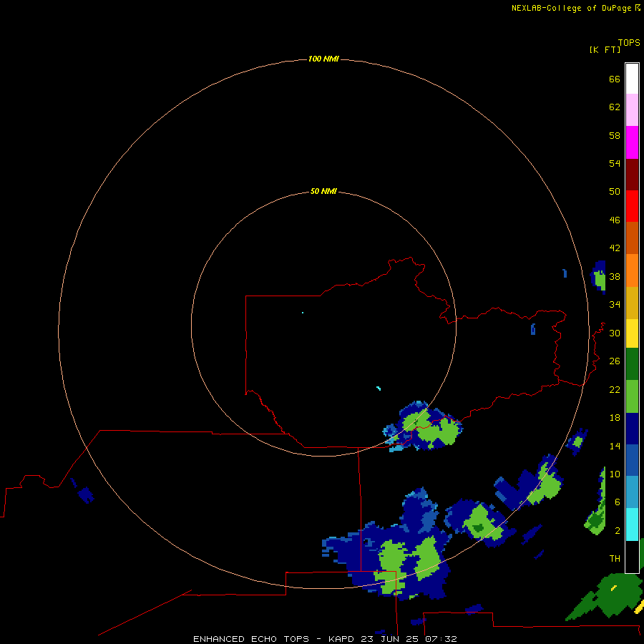Image resolution: width=644 pixels, height=644 pixels.
Task: Click the tiny cyan echo inside the 50 NMI ring
Action: [379, 388]
